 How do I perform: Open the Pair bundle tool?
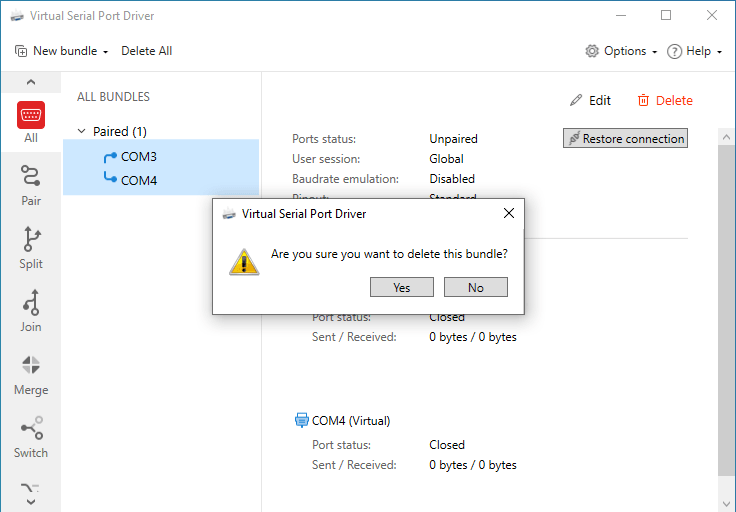pyautogui.click(x=31, y=185)
